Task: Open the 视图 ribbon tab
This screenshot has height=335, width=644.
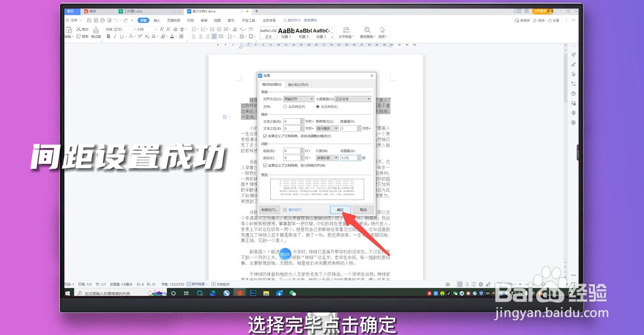Action: [x=217, y=20]
